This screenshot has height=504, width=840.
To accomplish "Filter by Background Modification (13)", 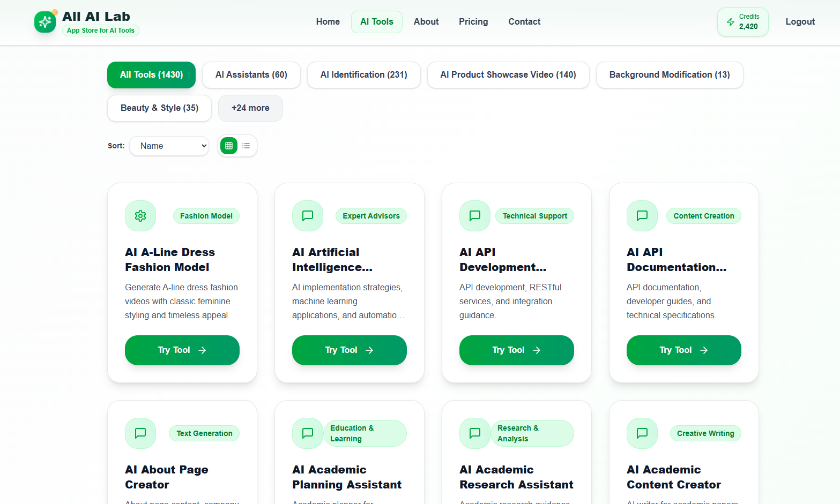I will (x=670, y=75).
